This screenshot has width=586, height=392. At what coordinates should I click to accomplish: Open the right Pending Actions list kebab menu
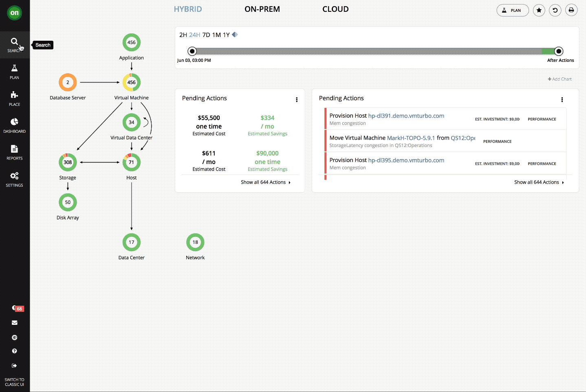coord(562,100)
